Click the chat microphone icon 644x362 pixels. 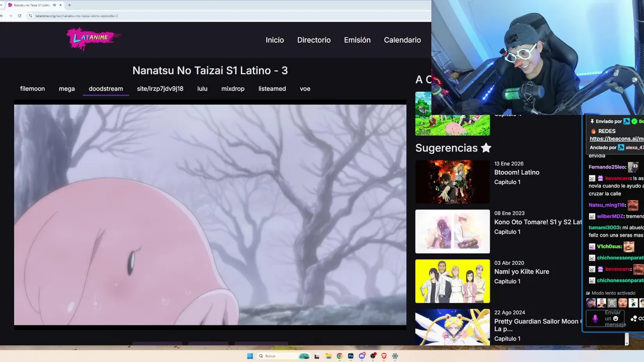point(595,319)
